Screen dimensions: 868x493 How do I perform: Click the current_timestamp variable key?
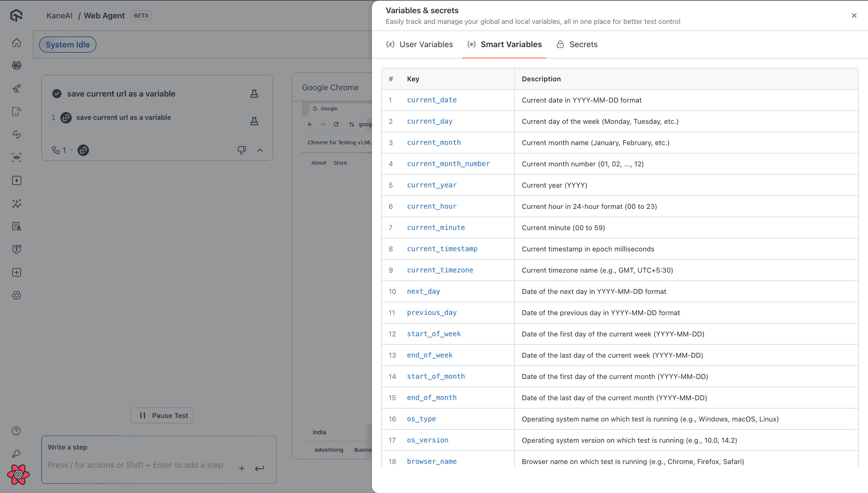[442, 249]
